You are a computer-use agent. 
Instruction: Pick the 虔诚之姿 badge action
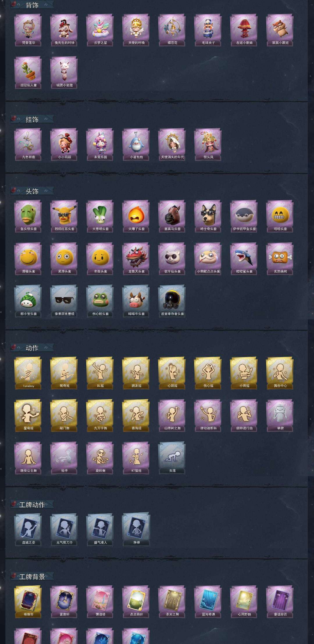(x=28, y=530)
